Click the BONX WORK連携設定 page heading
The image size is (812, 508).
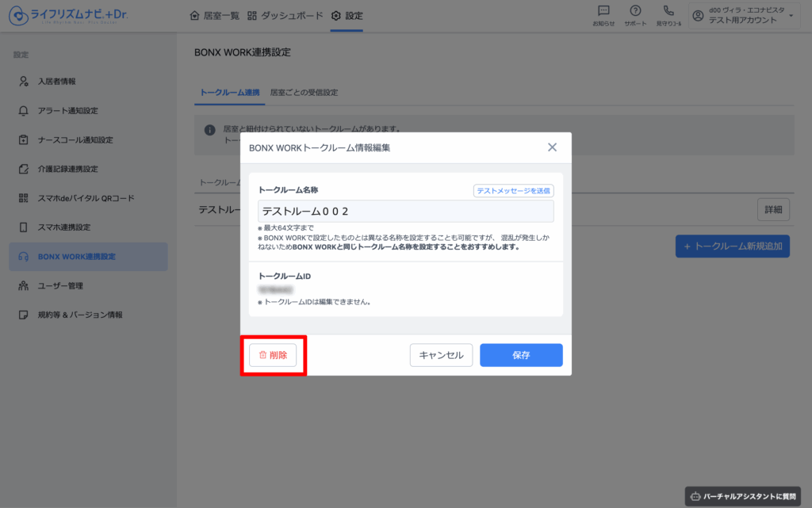pos(243,52)
